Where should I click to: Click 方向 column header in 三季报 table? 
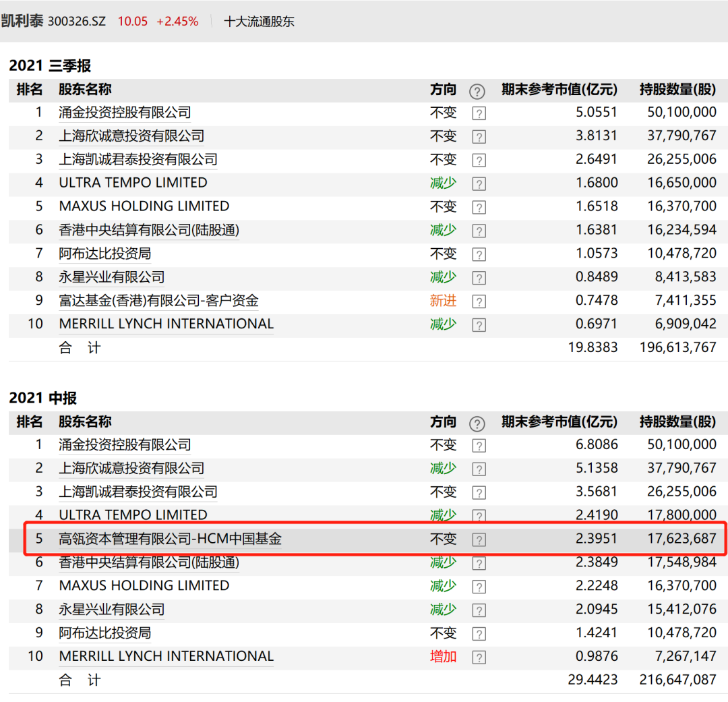pyautogui.click(x=443, y=90)
